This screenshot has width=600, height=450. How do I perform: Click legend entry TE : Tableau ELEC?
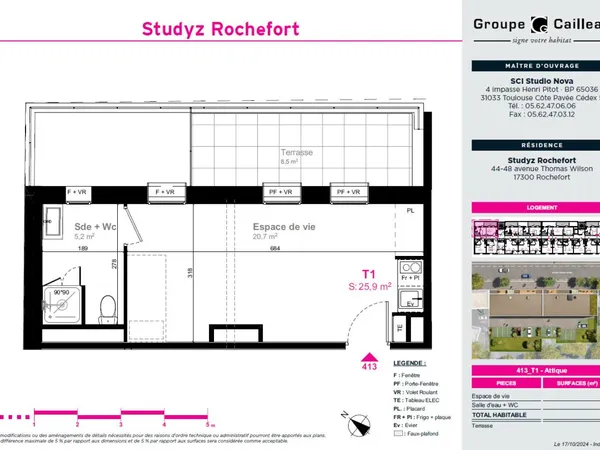click(416, 400)
